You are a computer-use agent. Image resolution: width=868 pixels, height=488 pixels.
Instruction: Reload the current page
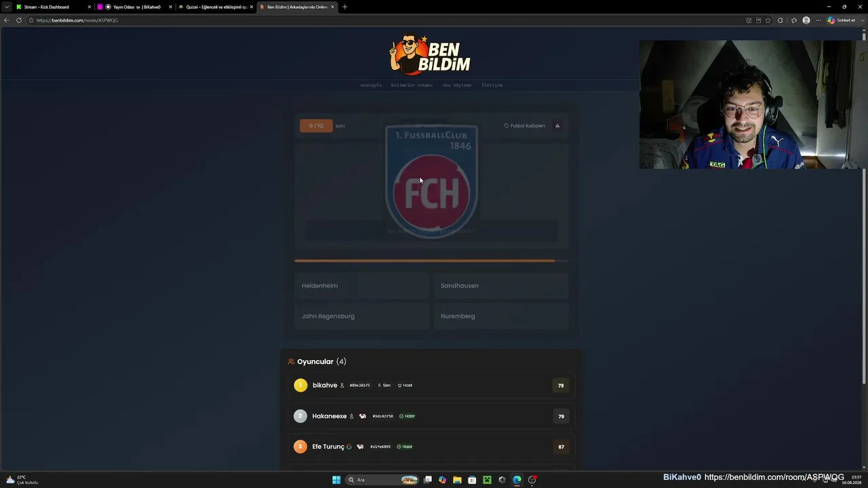pyautogui.click(x=19, y=20)
